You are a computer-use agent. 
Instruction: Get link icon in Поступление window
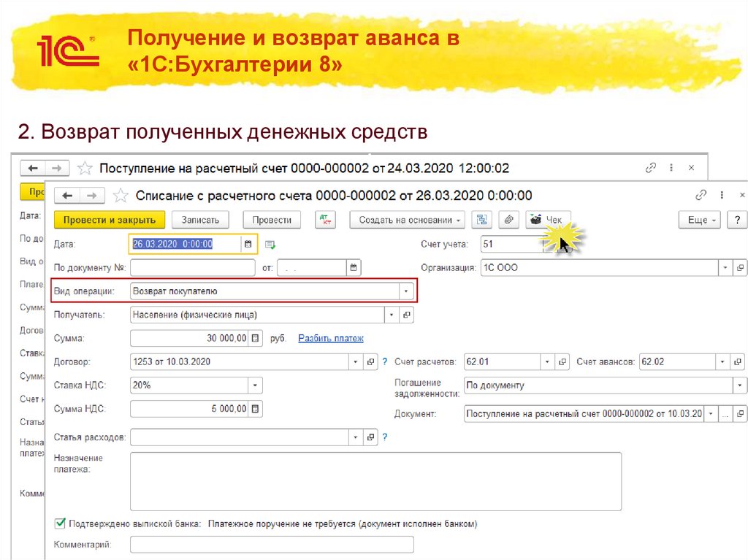651,167
